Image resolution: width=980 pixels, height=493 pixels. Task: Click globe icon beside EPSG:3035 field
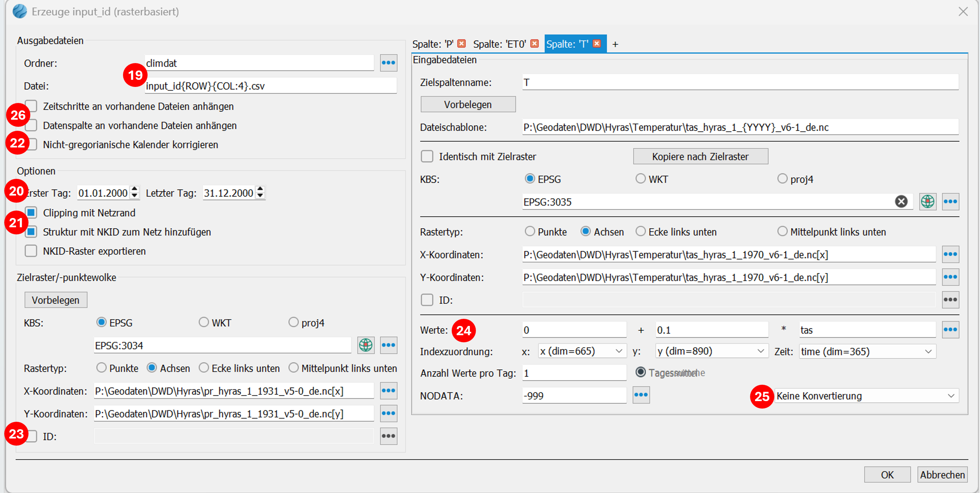[x=928, y=202]
